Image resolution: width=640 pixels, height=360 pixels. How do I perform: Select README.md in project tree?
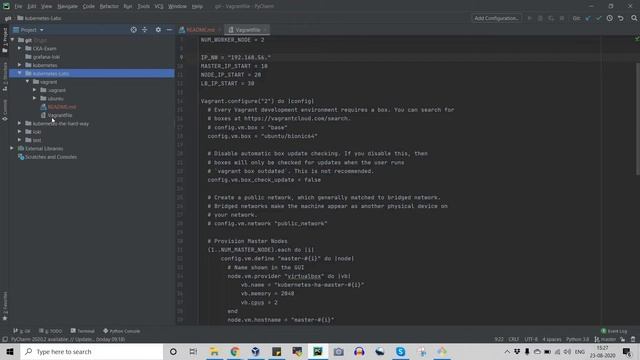coord(62,107)
